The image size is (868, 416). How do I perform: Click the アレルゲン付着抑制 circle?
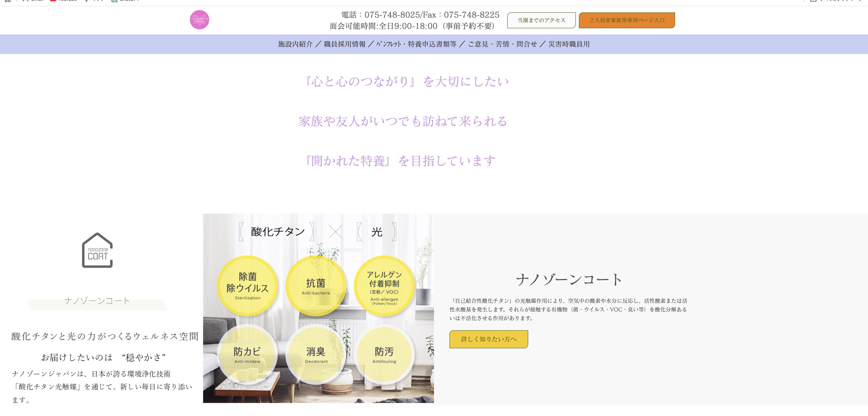[x=384, y=285]
